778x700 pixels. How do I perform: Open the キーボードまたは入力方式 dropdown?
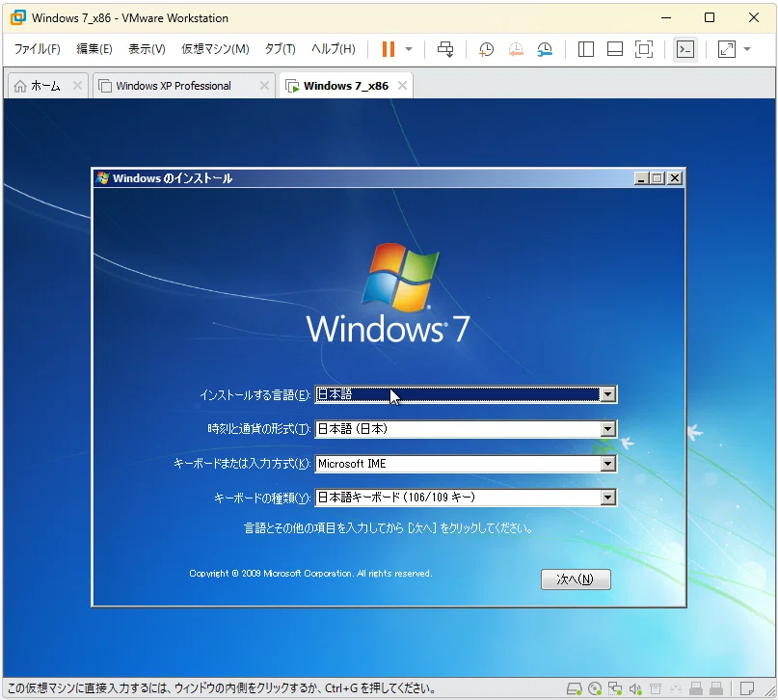tap(607, 464)
